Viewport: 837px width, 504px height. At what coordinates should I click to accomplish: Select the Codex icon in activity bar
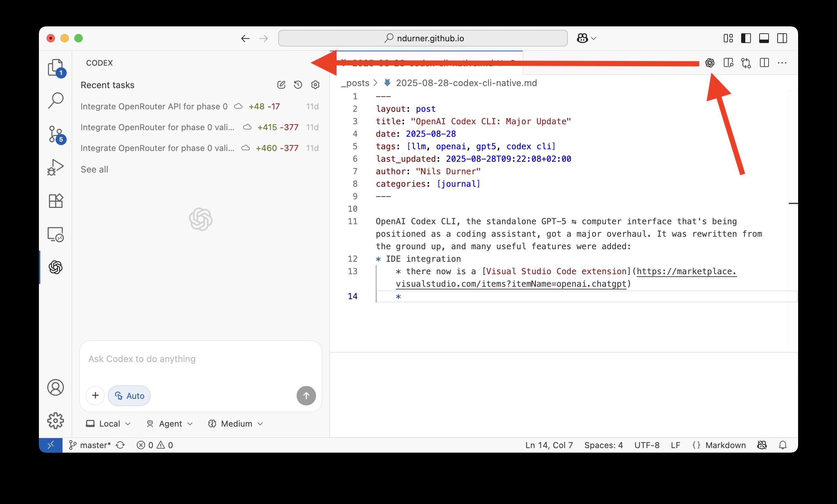click(56, 267)
